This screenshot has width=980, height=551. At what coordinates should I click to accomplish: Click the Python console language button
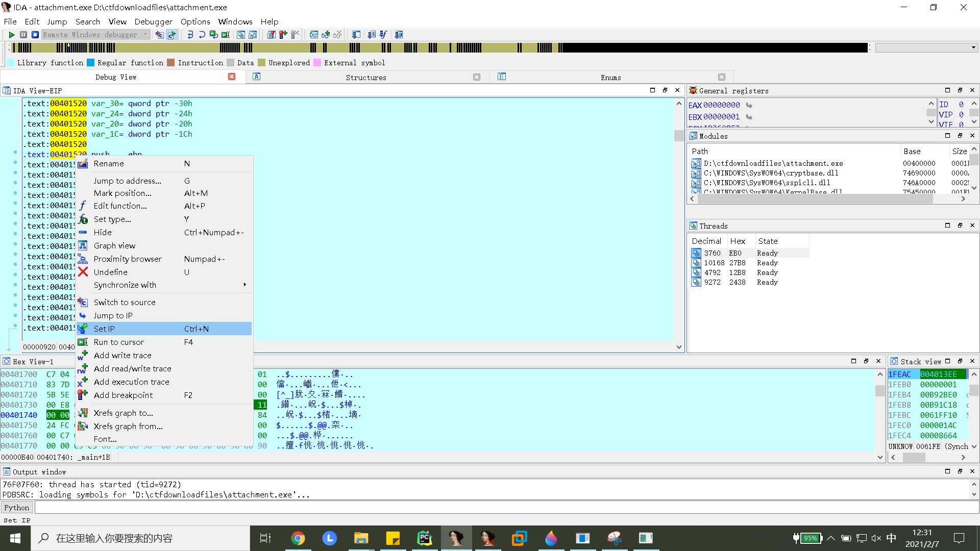point(17,507)
